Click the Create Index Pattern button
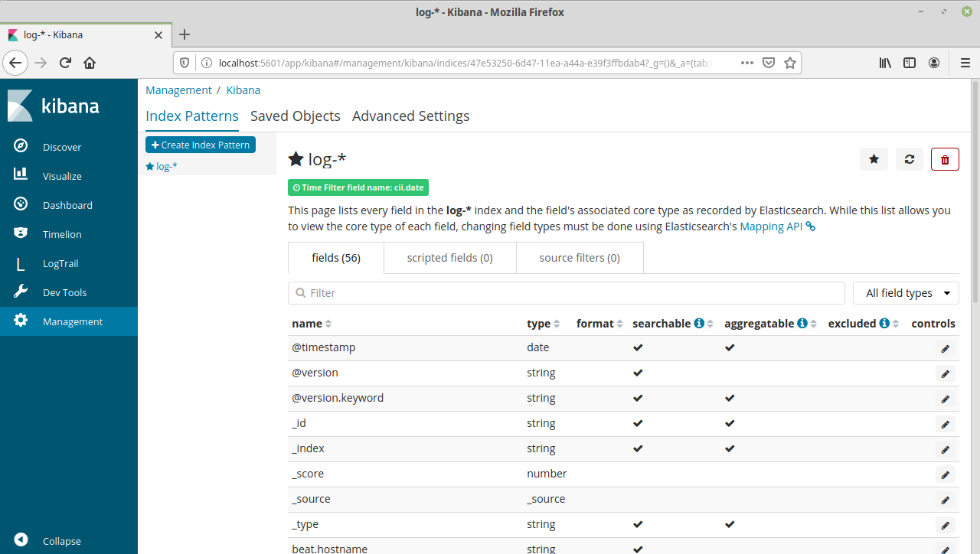980x554 pixels. point(200,144)
